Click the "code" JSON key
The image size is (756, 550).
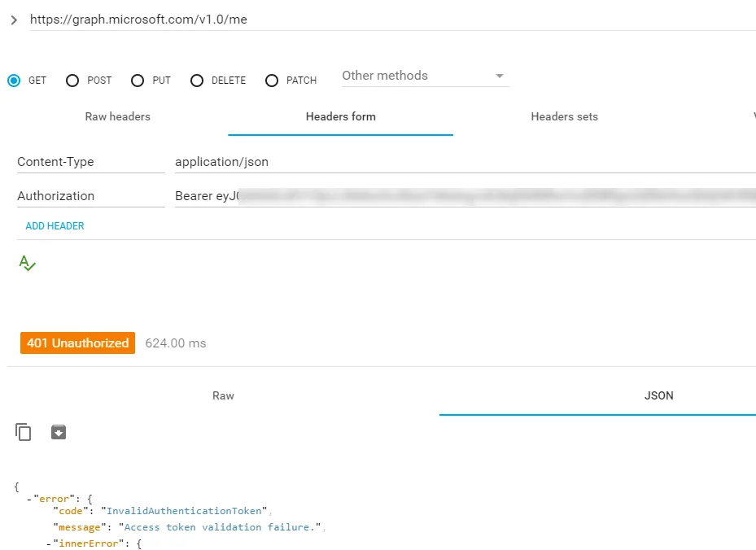71,511
